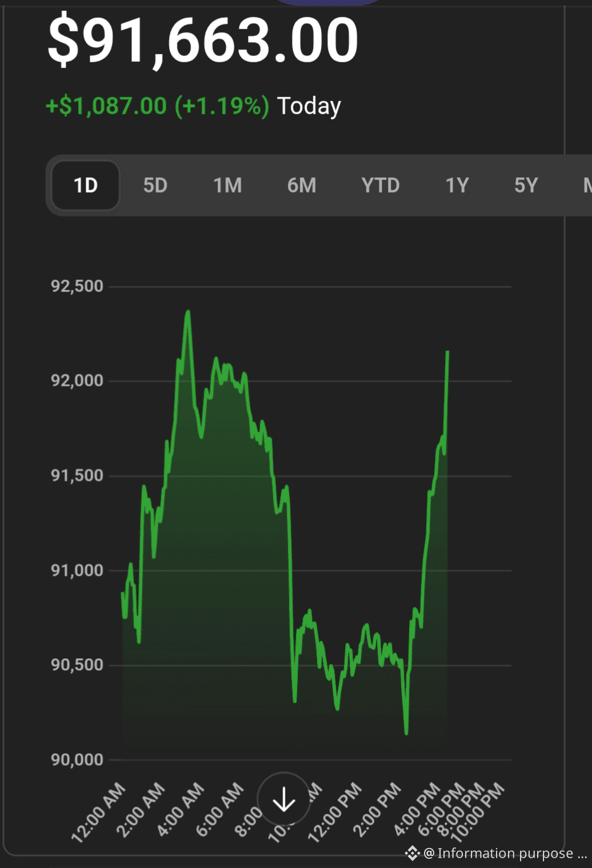Select the 1D time range tab
Viewport: 592px width, 868px height.
(x=86, y=186)
